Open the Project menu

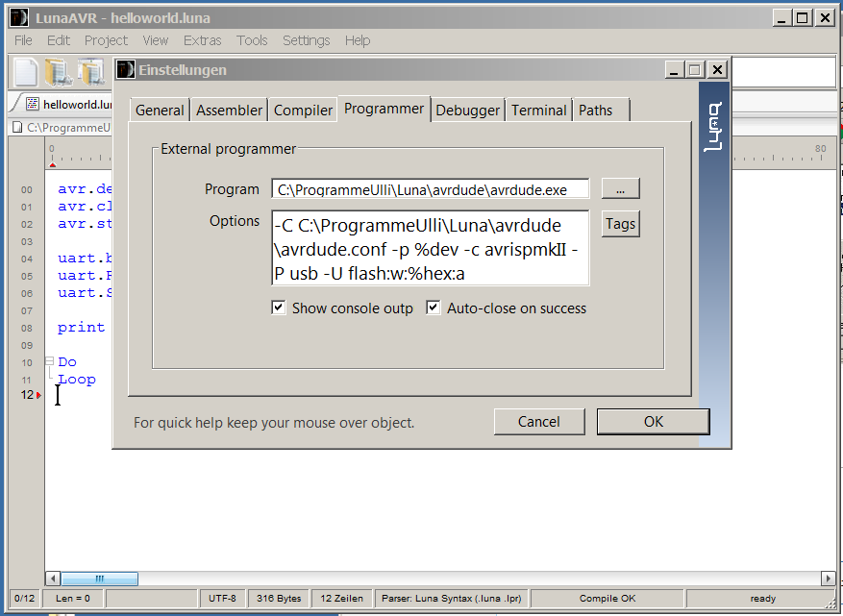pyautogui.click(x=106, y=40)
